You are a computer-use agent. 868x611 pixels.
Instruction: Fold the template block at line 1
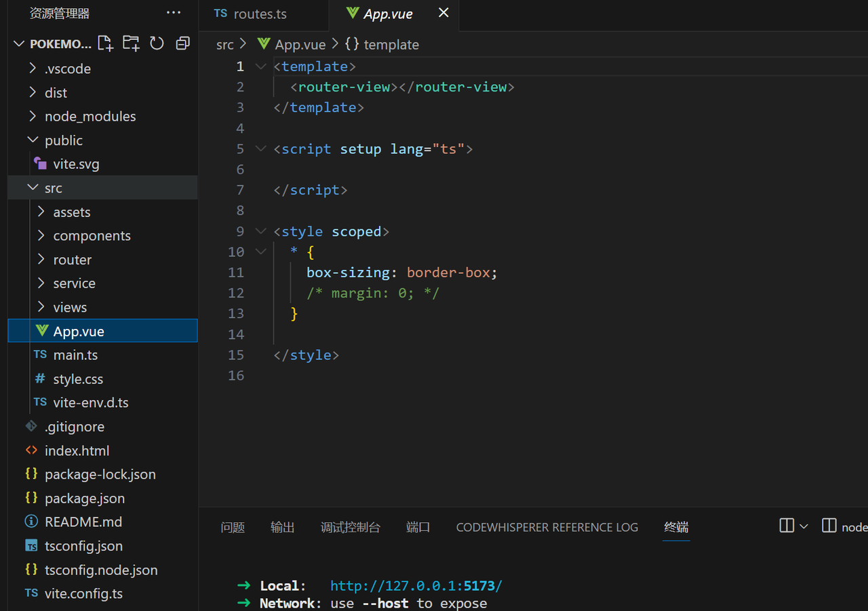point(260,66)
